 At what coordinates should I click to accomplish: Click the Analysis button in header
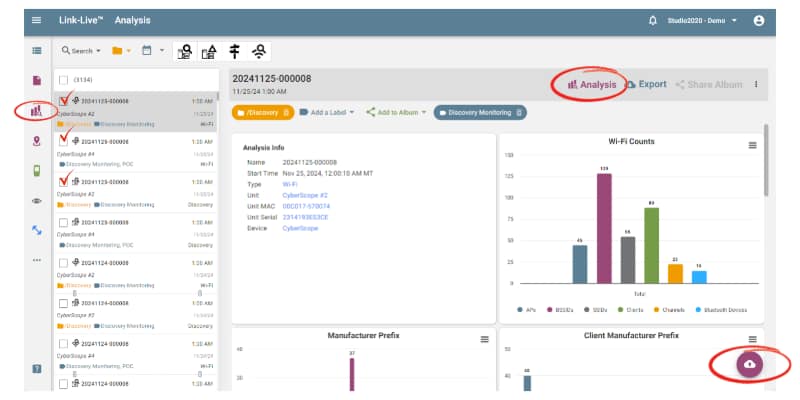pos(592,85)
